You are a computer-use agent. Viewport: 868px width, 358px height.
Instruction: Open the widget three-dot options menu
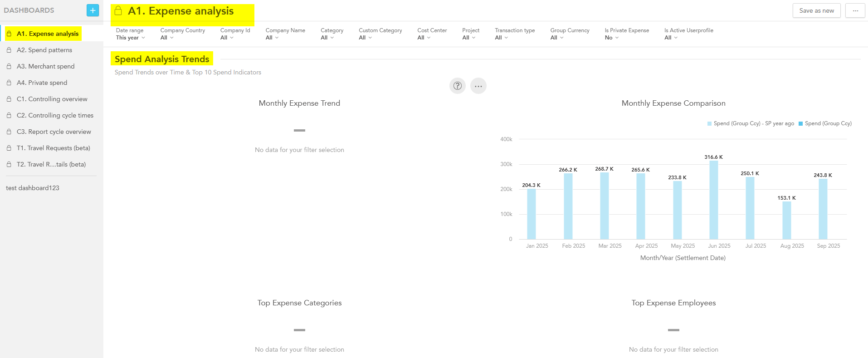(478, 86)
